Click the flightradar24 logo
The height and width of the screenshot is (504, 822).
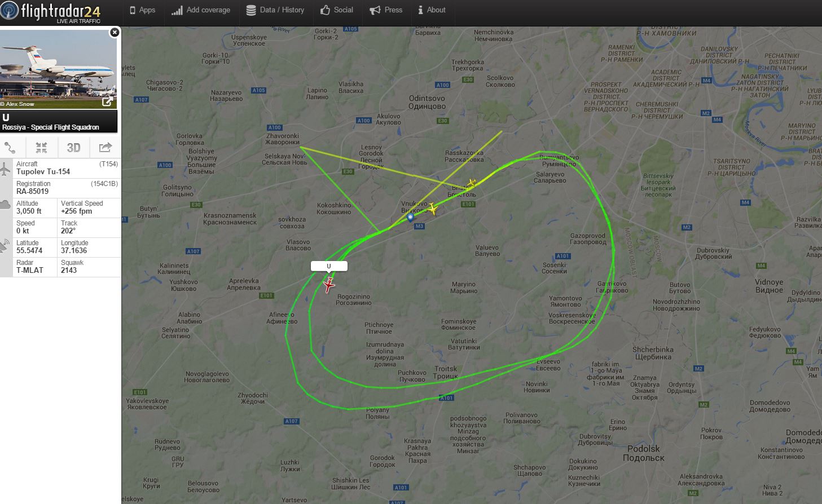click(52, 12)
